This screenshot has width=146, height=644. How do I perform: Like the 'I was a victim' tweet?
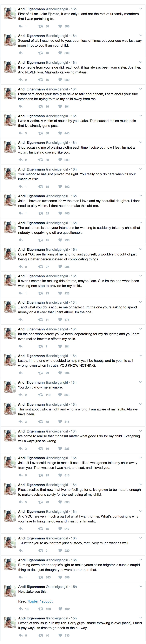click(60, 133)
